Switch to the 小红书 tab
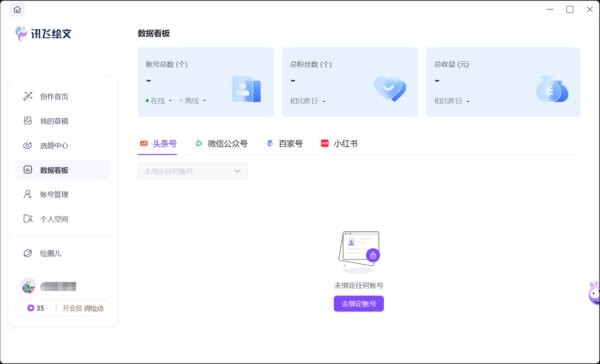The image size is (600, 364). 339,144
